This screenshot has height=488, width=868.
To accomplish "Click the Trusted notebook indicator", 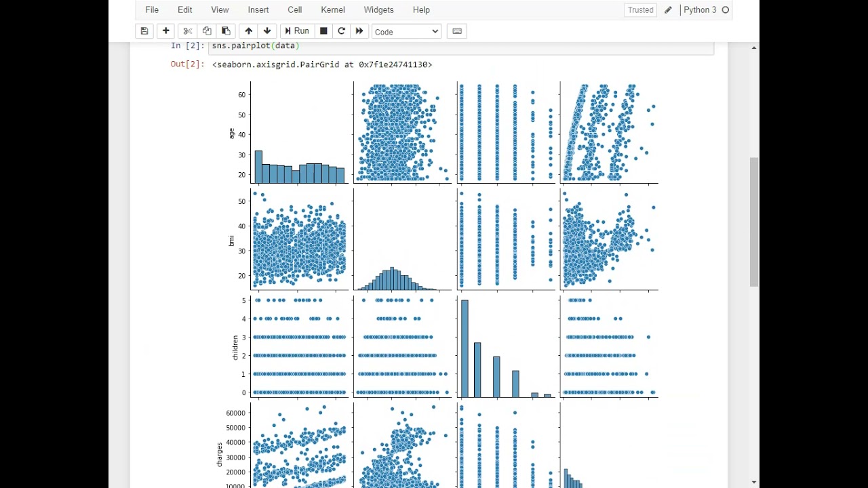I will (640, 10).
